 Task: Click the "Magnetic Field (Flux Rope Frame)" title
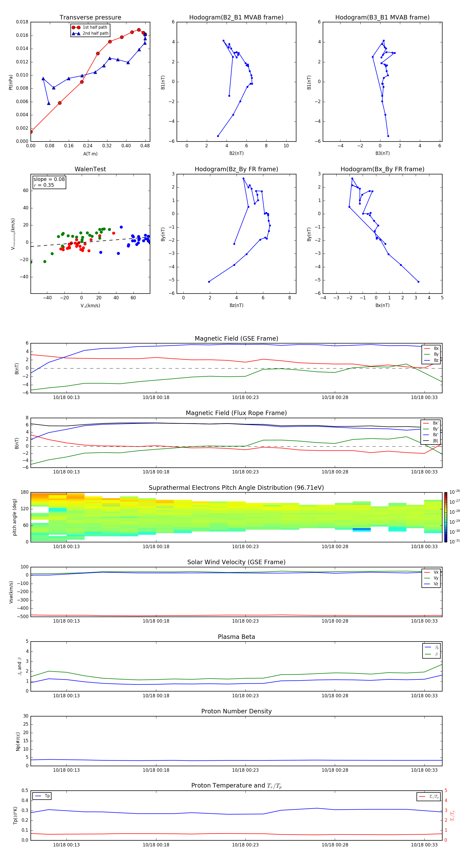click(x=236, y=413)
